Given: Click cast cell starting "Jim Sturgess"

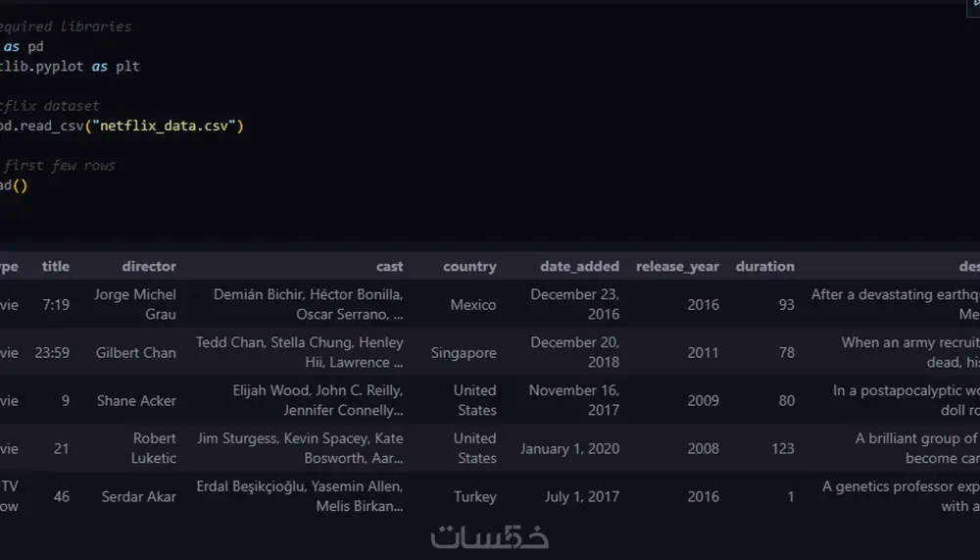Looking at the screenshot, I should pos(300,448).
